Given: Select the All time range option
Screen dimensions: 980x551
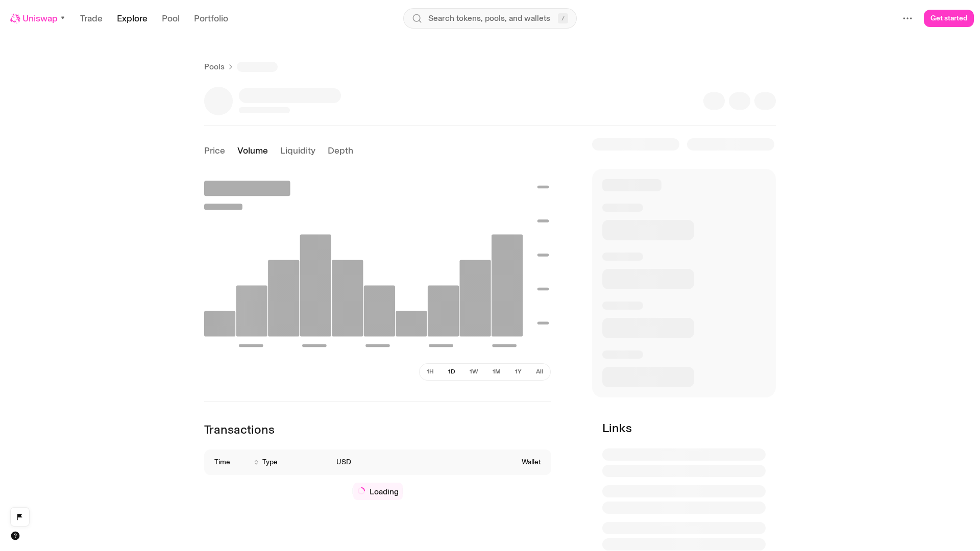Looking at the screenshot, I should 540,372.
